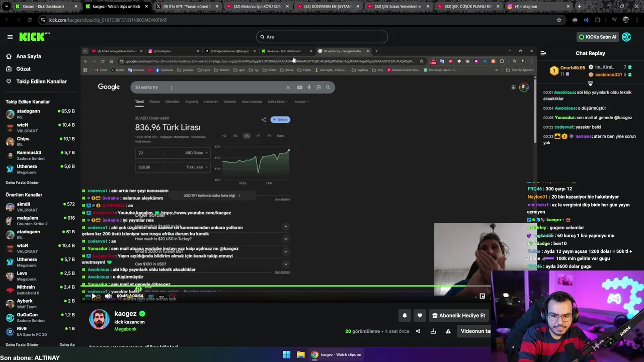
Task: Bookmark this page with the star icon
Action: click(559, 20)
